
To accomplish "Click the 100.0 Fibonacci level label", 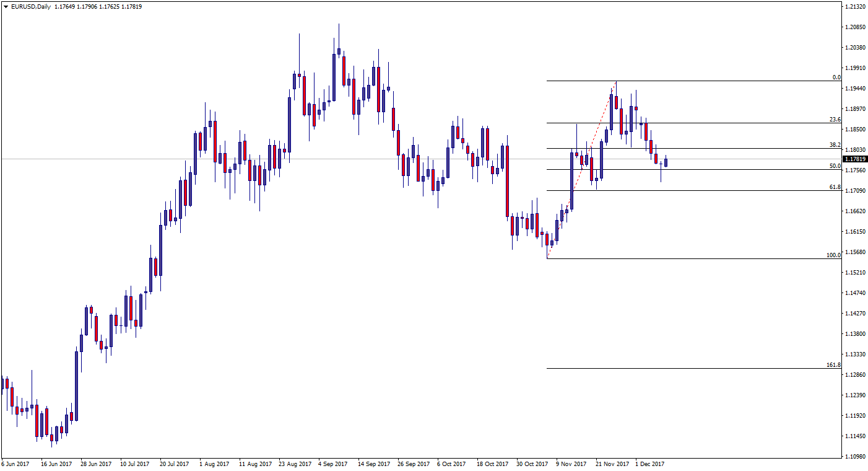I will tap(833, 255).
